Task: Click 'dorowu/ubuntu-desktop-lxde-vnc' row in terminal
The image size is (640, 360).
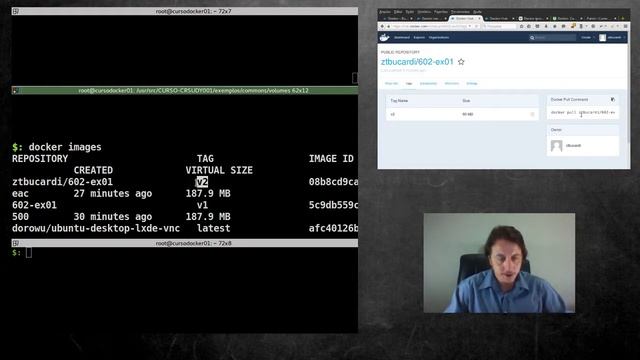Action: (x=96, y=228)
